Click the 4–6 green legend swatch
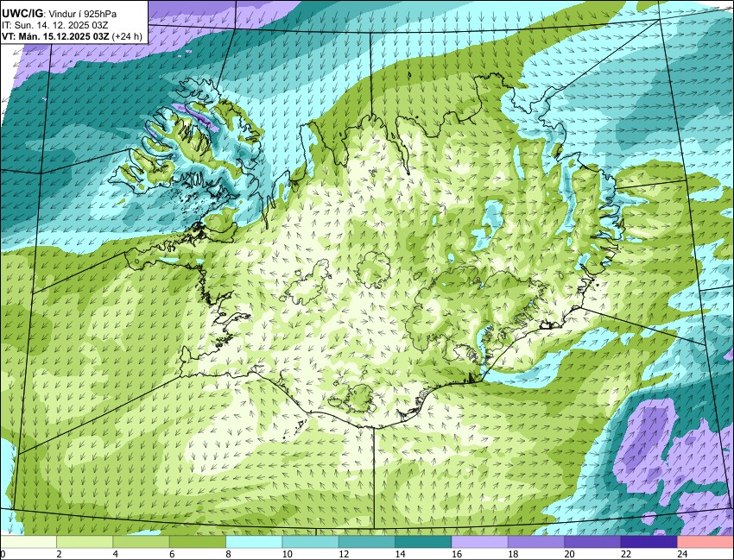The height and width of the screenshot is (560, 734). [x=141, y=542]
